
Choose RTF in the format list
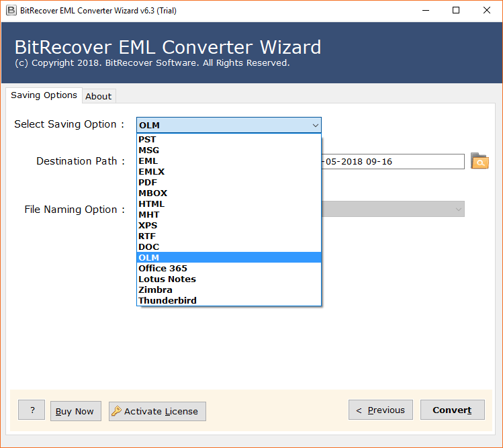point(229,236)
